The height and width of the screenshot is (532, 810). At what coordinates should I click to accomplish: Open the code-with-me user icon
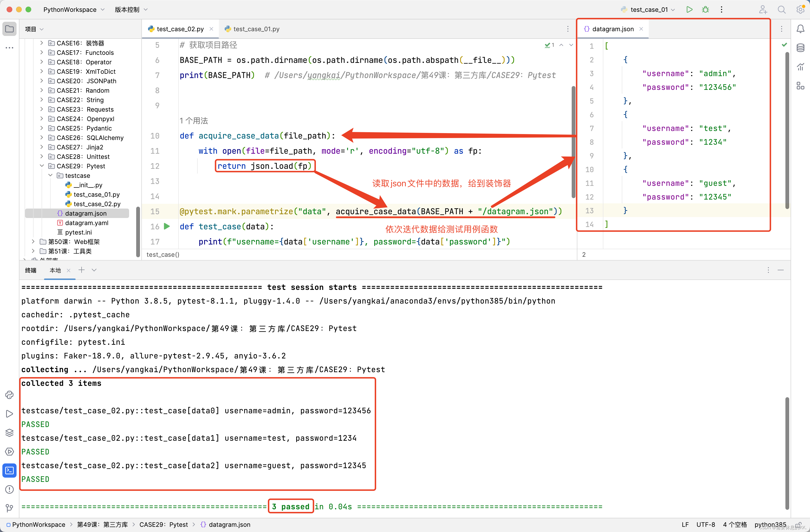(763, 9)
